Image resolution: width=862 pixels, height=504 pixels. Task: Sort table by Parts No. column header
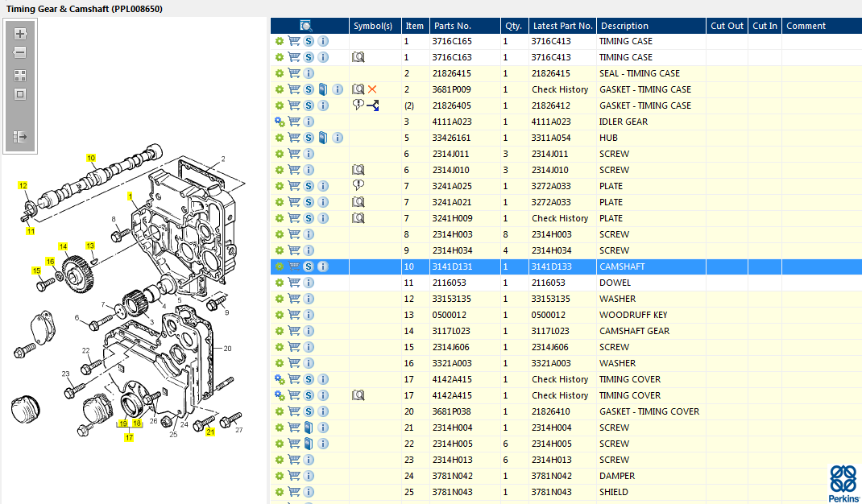[451, 26]
